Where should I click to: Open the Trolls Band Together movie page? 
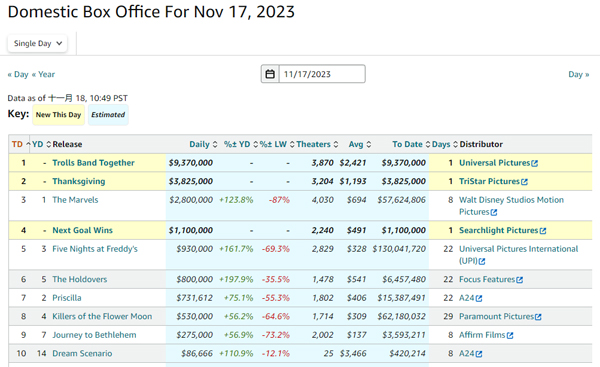coord(93,163)
